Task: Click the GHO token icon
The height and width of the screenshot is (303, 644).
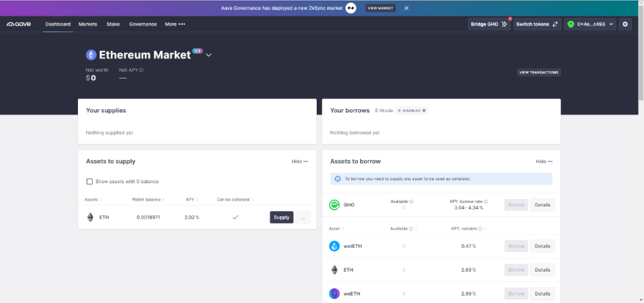Action: click(334, 205)
